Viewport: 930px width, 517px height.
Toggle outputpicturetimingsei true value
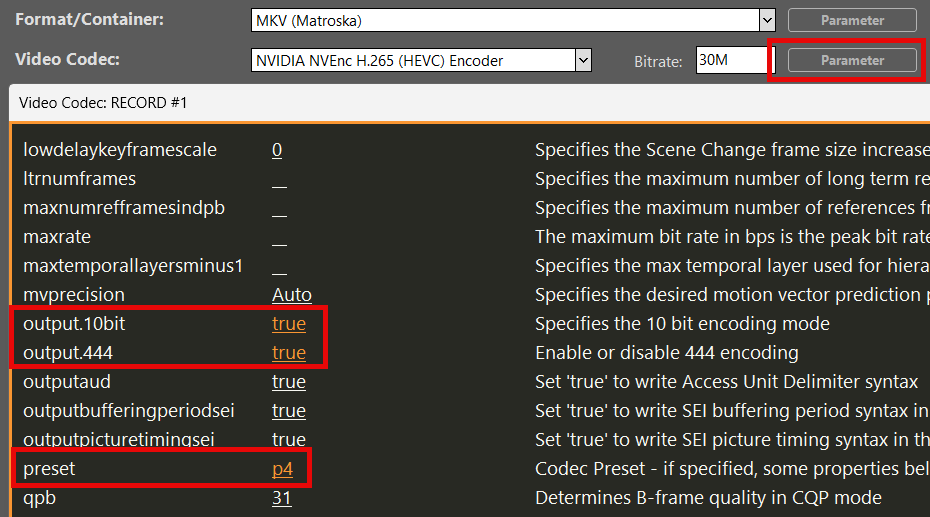[289, 440]
